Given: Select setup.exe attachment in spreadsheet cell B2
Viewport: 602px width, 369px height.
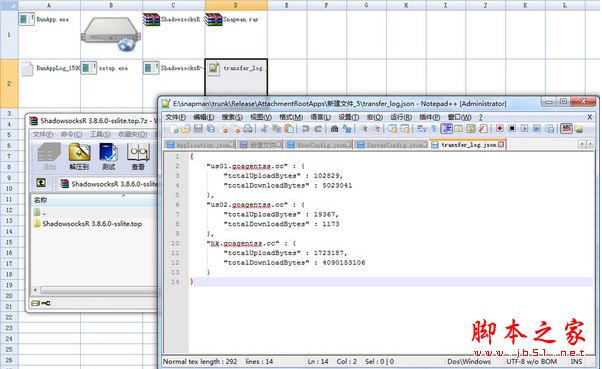Looking at the screenshot, I should (x=104, y=68).
